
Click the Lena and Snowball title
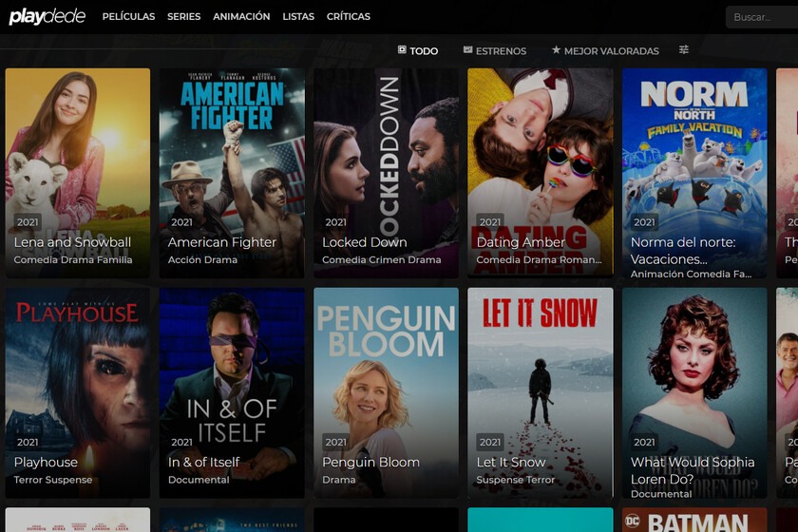72,242
